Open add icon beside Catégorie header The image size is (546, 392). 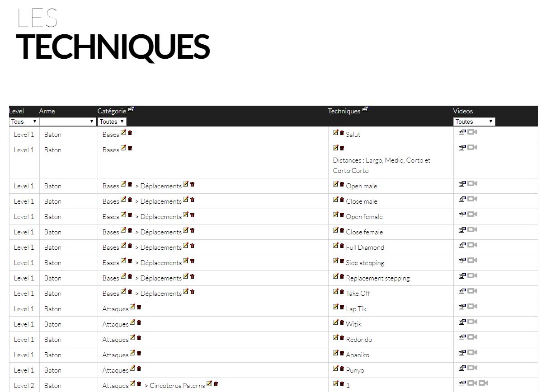point(131,109)
